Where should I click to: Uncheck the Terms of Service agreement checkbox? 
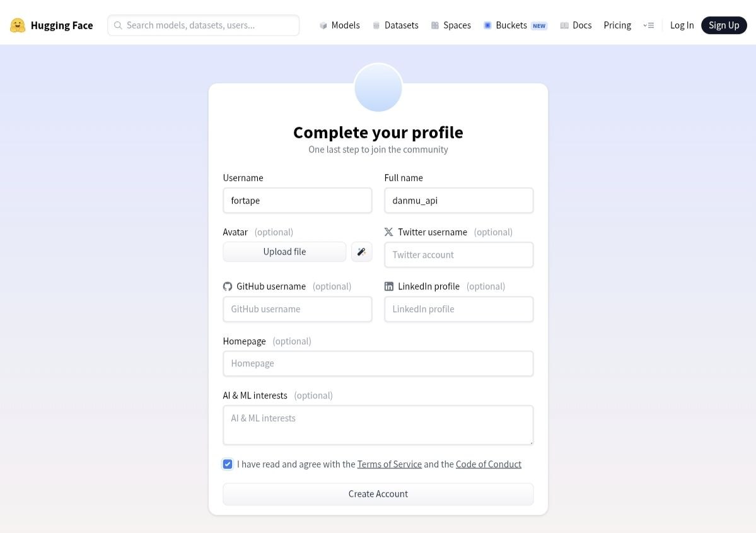[228, 464]
